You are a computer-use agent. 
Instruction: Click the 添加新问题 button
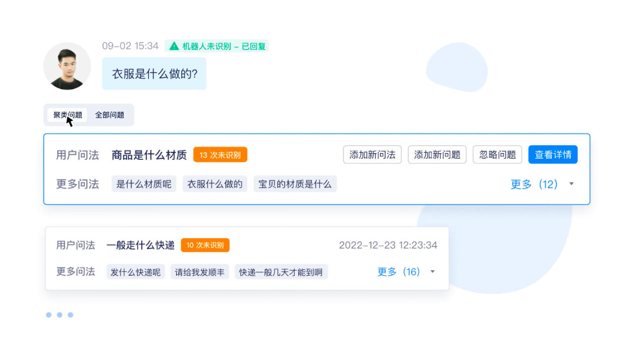tap(437, 155)
